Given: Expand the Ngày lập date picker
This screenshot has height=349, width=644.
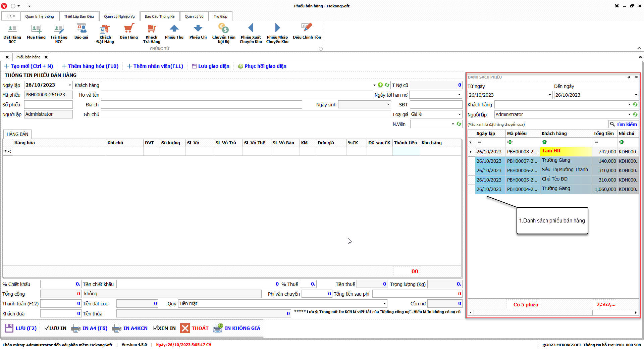Looking at the screenshot, I should (70, 85).
